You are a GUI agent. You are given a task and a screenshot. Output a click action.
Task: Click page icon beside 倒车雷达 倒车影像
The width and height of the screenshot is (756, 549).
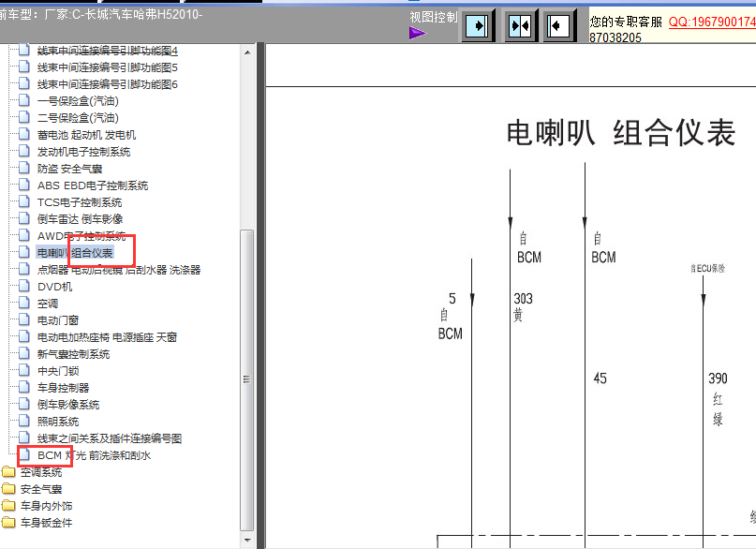click(24, 218)
